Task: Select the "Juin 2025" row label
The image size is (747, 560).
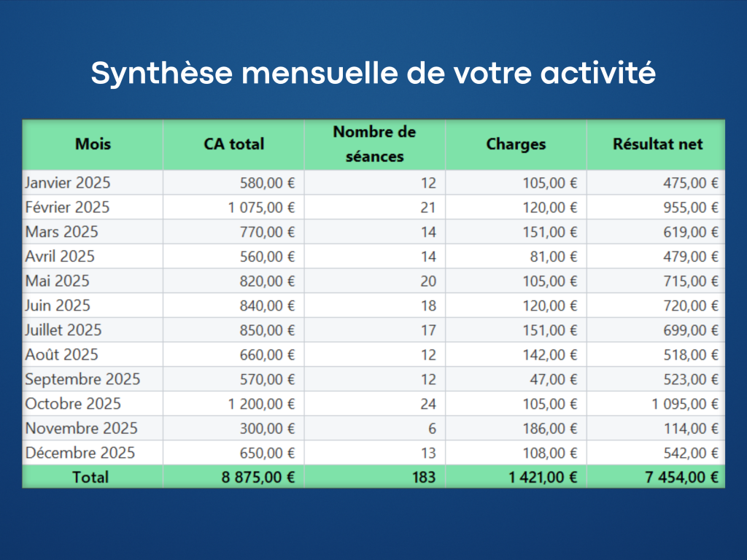Action: (x=58, y=306)
